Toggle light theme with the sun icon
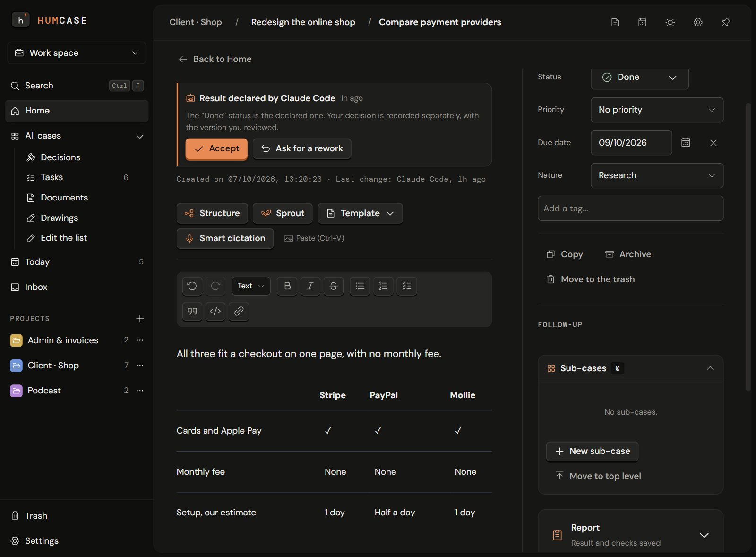Viewport: 756px width, 557px height. point(670,22)
